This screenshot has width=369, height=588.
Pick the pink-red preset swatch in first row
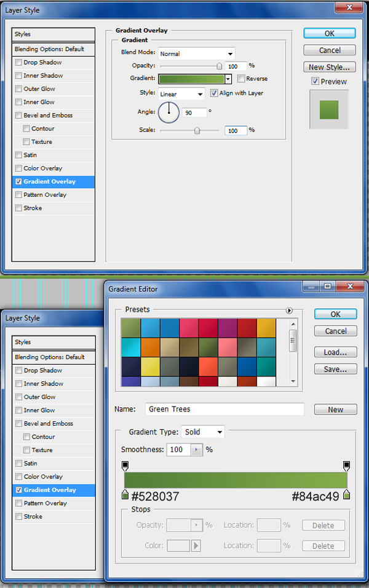coord(189,328)
